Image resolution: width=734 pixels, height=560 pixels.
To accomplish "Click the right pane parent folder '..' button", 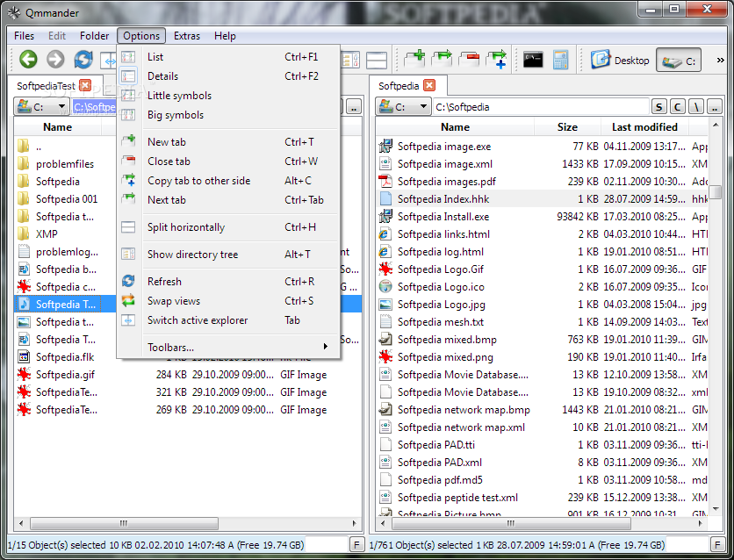I will coord(715,107).
